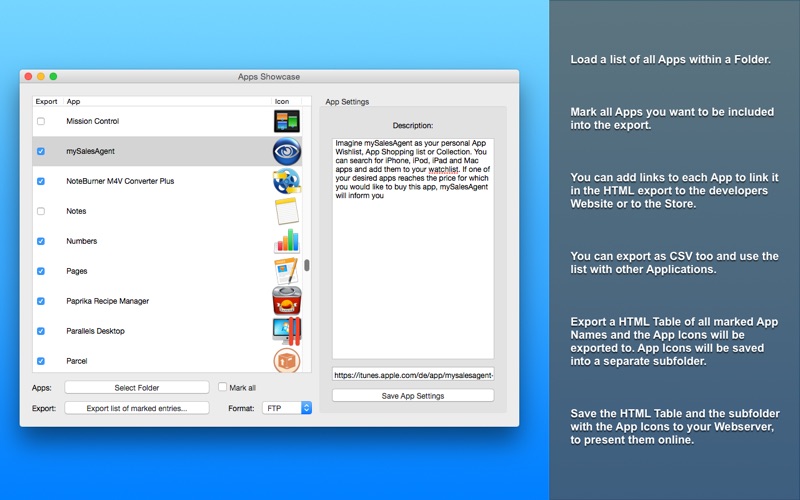Click the Save App Settings button
Image resolution: width=800 pixels, height=500 pixels.
coord(413,396)
